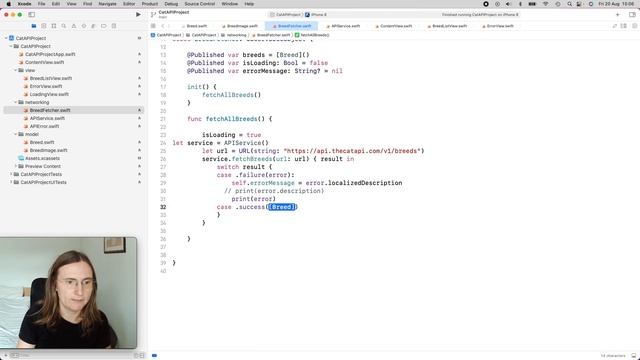Image resolution: width=640 pixels, height=360 pixels.
Task: Expand the CatAPIProjectUITests group
Action: tap(11, 182)
